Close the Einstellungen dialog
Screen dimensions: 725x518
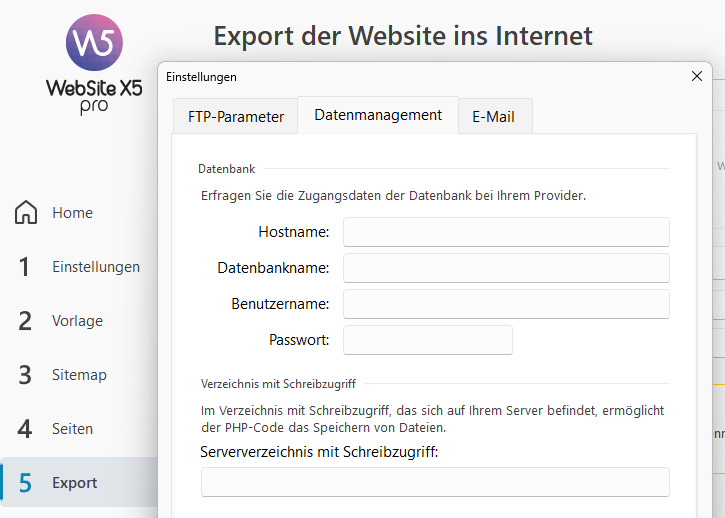click(697, 76)
